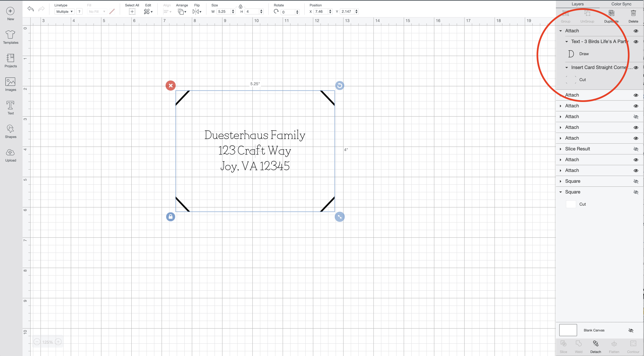Collapse the top Attach layer group

560,31
